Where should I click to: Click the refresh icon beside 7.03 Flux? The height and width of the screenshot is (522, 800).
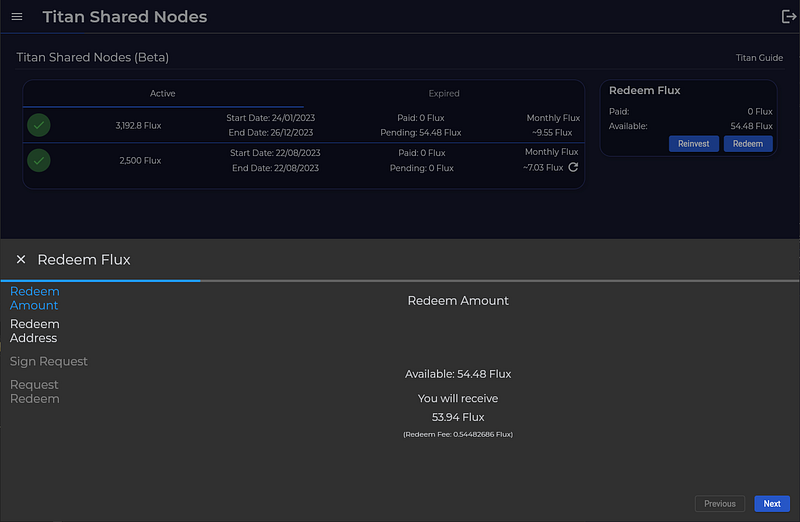tap(573, 168)
